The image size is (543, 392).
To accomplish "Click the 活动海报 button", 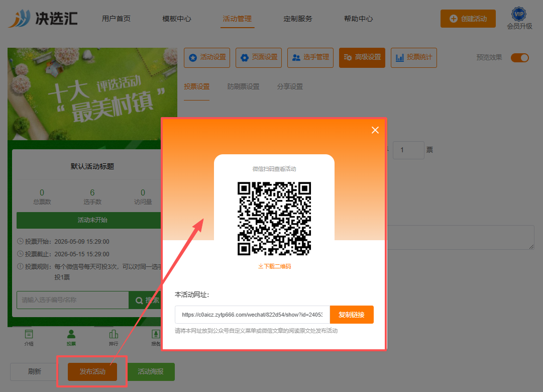I will pyautogui.click(x=151, y=371).
